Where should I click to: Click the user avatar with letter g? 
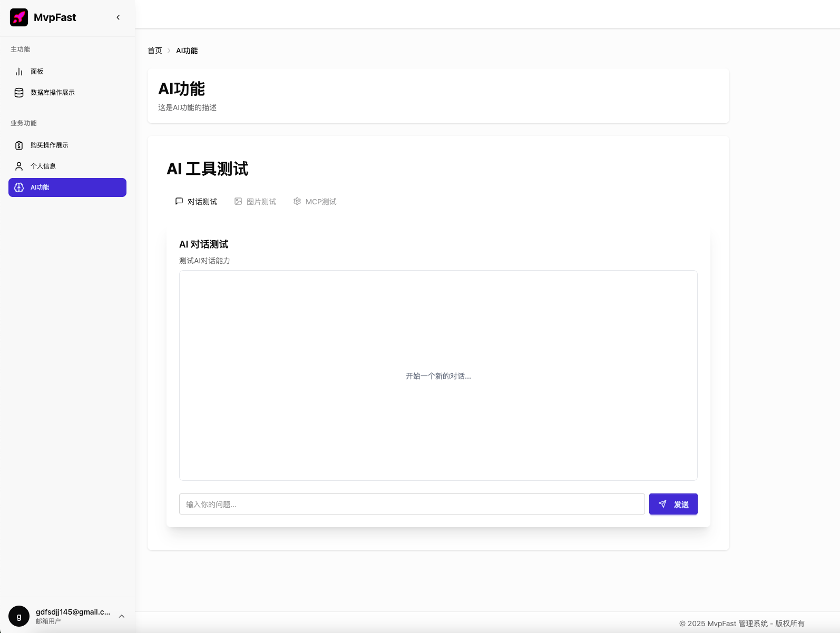pyautogui.click(x=19, y=616)
